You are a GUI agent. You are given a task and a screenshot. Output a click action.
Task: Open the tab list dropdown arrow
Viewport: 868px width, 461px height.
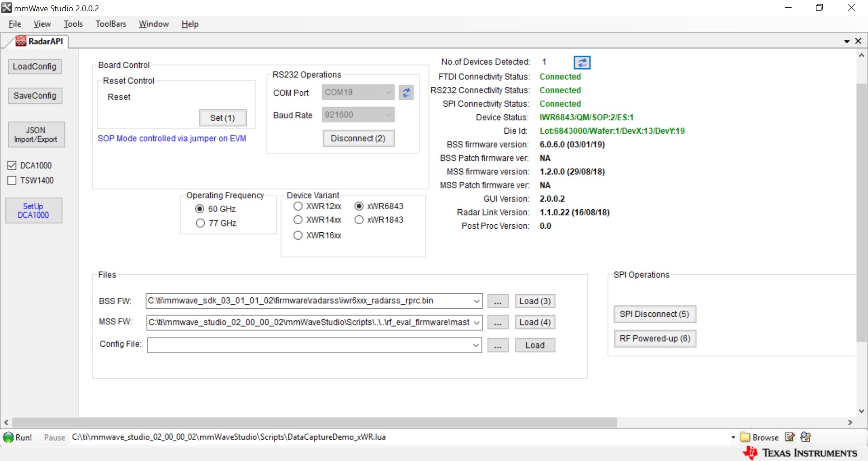pyautogui.click(x=847, y=42)
